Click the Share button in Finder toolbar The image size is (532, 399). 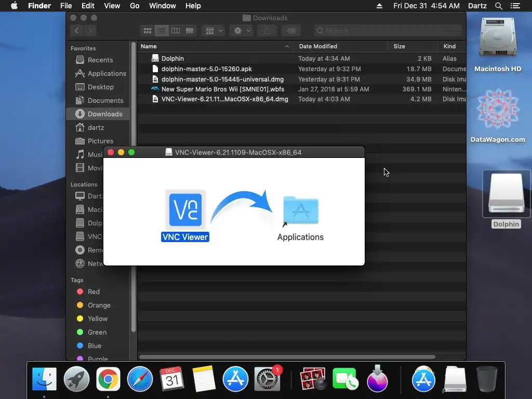268,31
